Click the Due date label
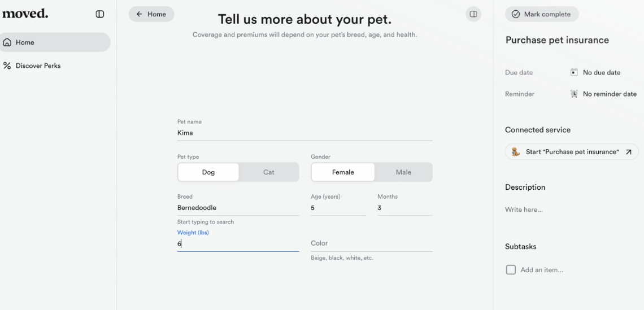The height and width of the screenshot is (310, 644). click(x=519, y=73)
